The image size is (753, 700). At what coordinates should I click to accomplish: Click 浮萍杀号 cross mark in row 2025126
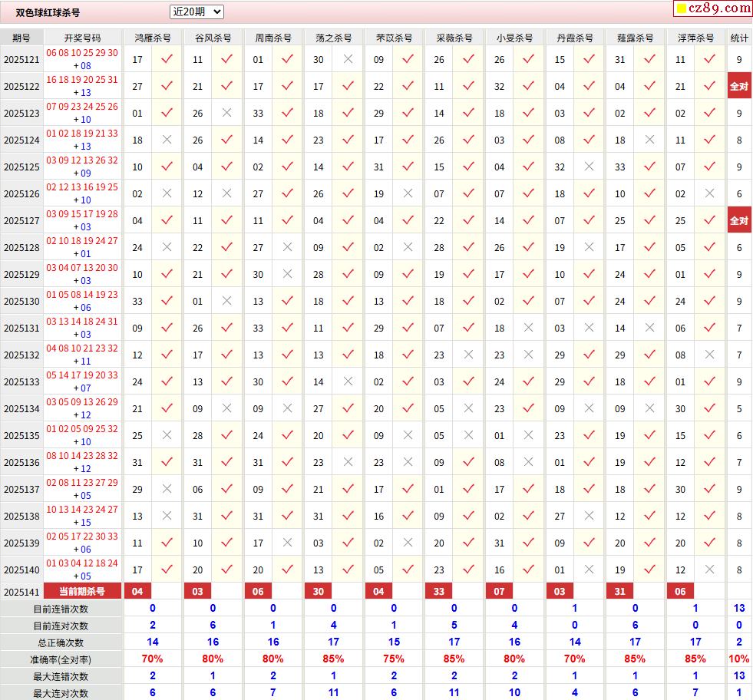pos(709,193)
